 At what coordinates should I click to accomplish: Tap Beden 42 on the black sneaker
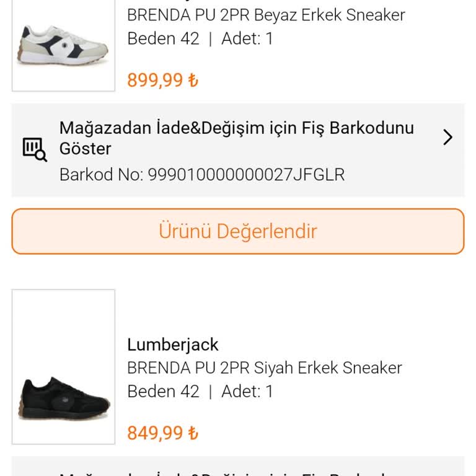point(163,392)
